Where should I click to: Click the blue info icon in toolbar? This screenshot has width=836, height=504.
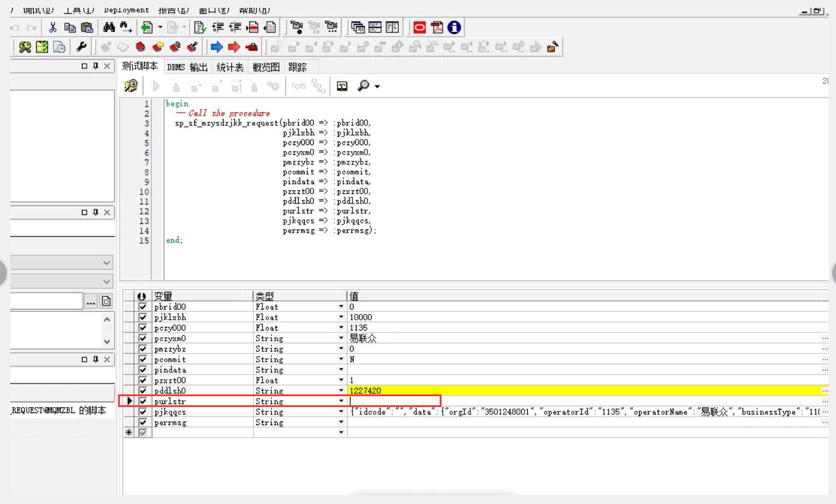pyautogui.click(x=454, y=27)
